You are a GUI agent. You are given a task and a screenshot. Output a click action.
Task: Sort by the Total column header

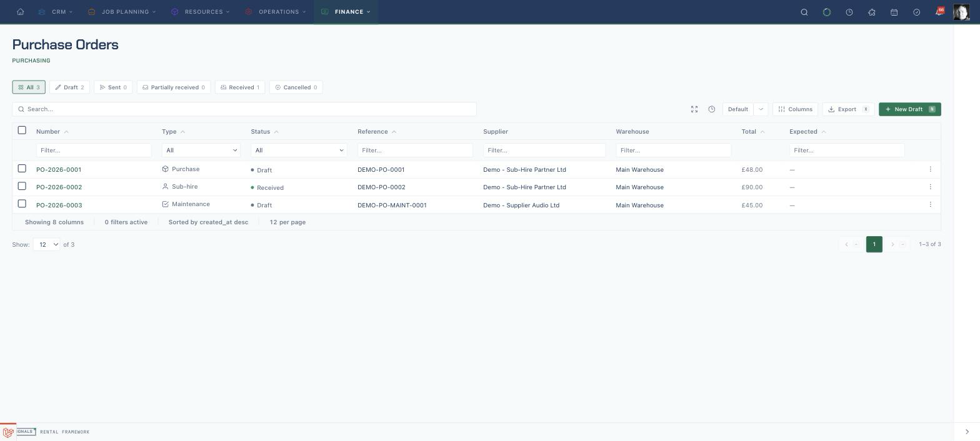point(753,132)
